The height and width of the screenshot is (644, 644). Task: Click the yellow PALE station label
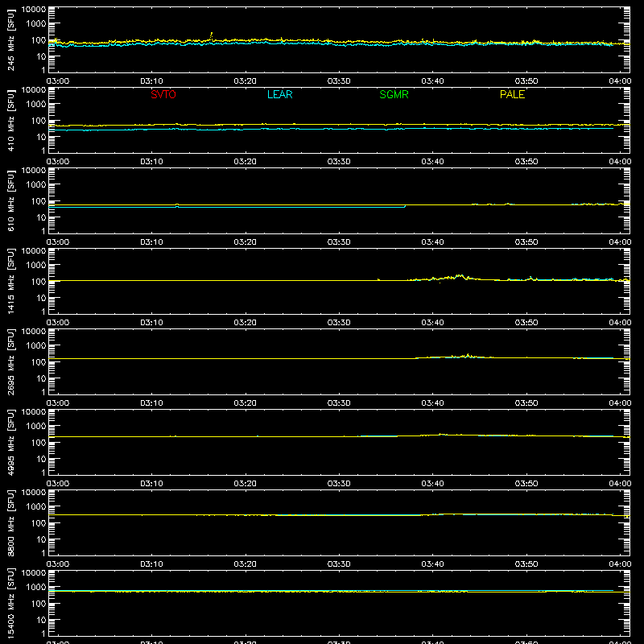pos(512,94)
